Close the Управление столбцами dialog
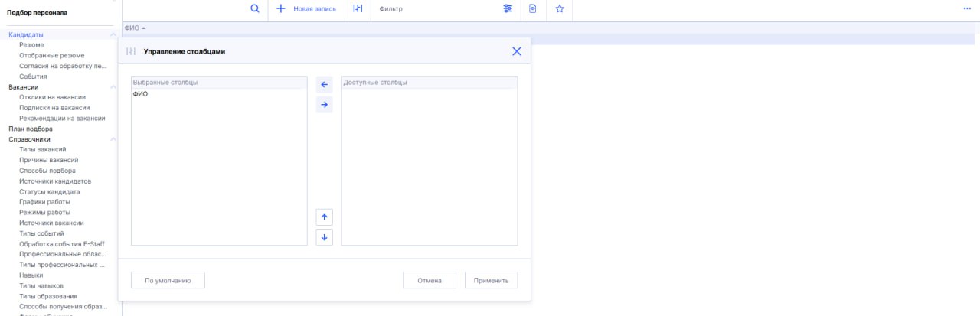Image resolution: width=980 pixels, height=316 pixels. pyautogui.click(x=516, y=51)
